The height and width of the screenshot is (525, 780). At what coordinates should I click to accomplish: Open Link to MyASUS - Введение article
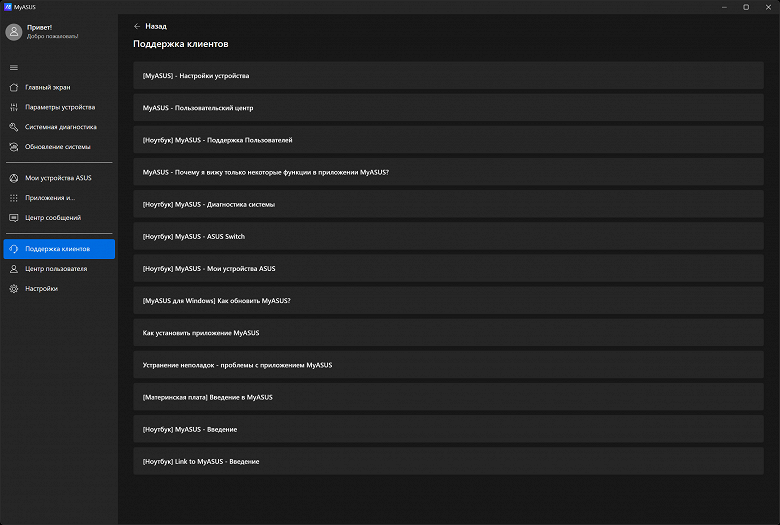tap(448, 461)
